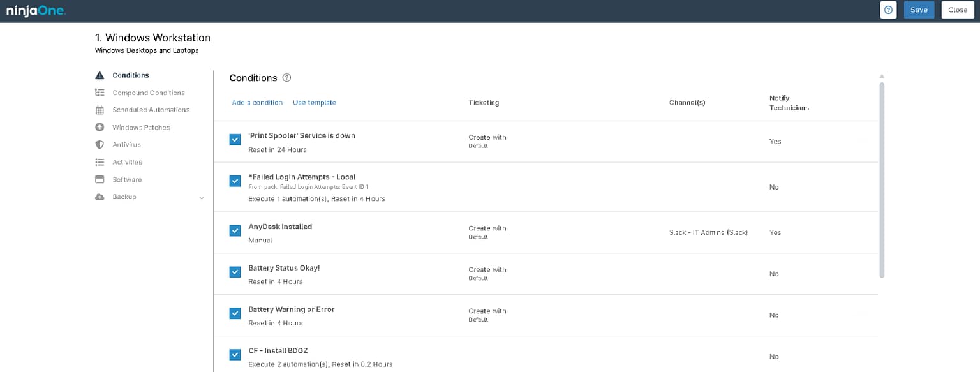Click the Software window icon
980x372 pixels.
100,179
